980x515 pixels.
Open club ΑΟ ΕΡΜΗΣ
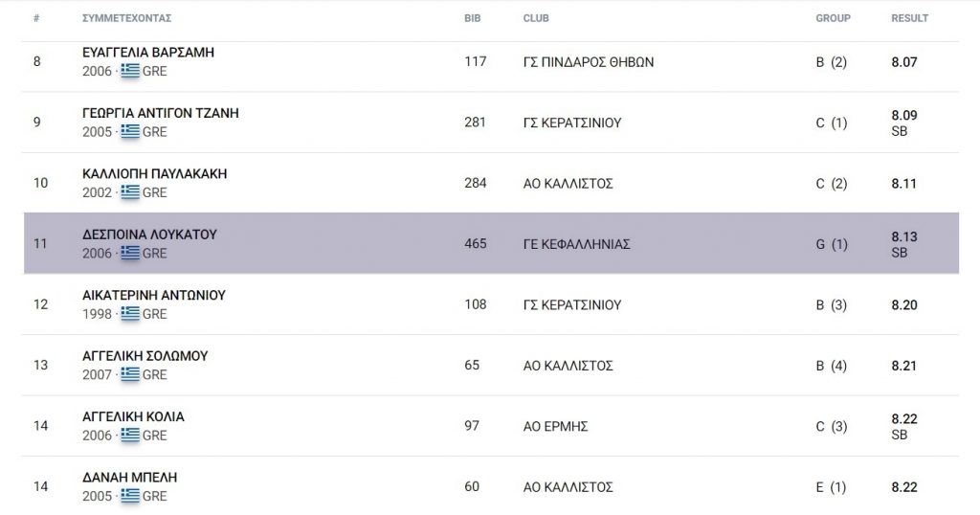pos(555,426)
